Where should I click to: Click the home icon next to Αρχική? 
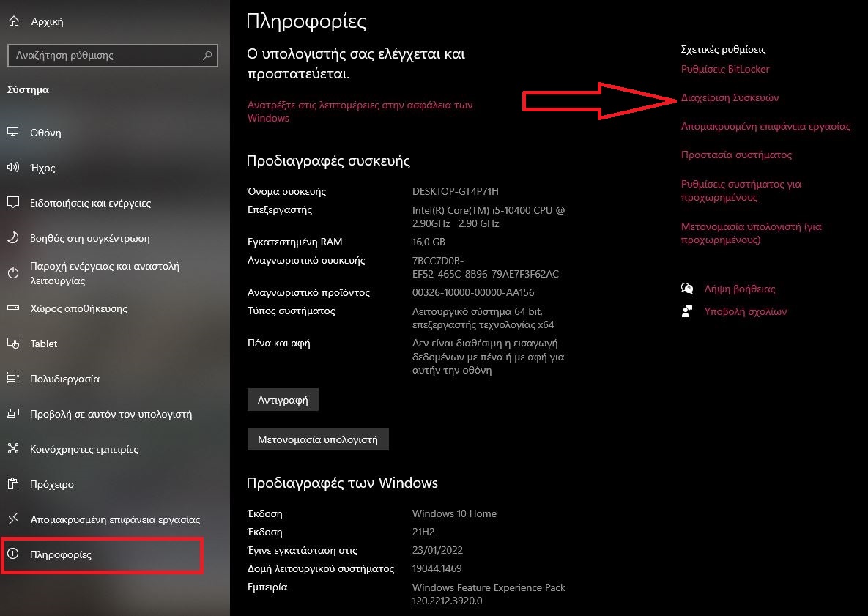(14, 21)
